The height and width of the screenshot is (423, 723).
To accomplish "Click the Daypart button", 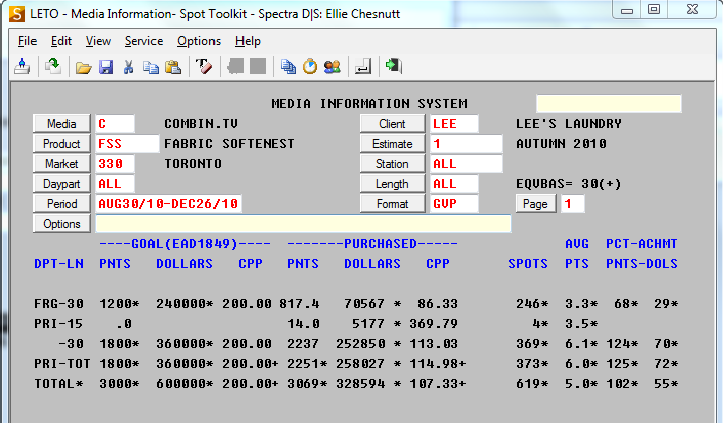I will coord(62,184).
